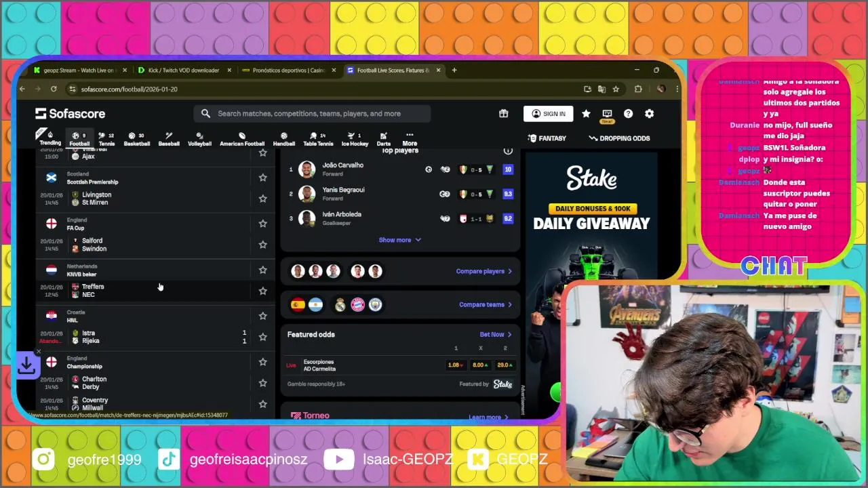Click the browser address bar URL
This screenshot has width=868, height=488.
[x=129, y=89]
